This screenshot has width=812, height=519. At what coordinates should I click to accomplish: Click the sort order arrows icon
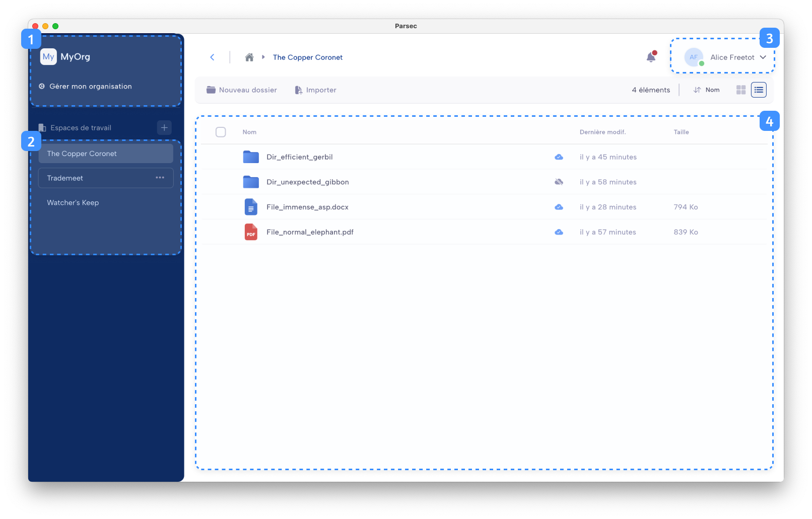coord(697,90)
